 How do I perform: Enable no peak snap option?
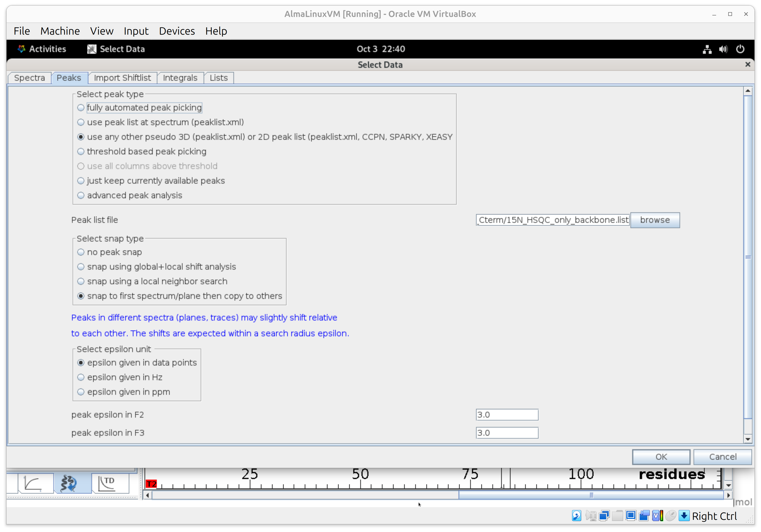point(81,252)
